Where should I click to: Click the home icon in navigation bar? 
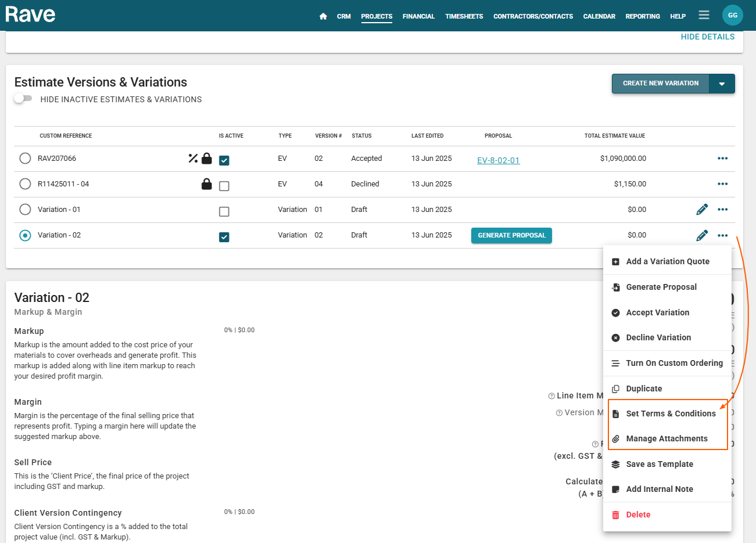[323, 16]
